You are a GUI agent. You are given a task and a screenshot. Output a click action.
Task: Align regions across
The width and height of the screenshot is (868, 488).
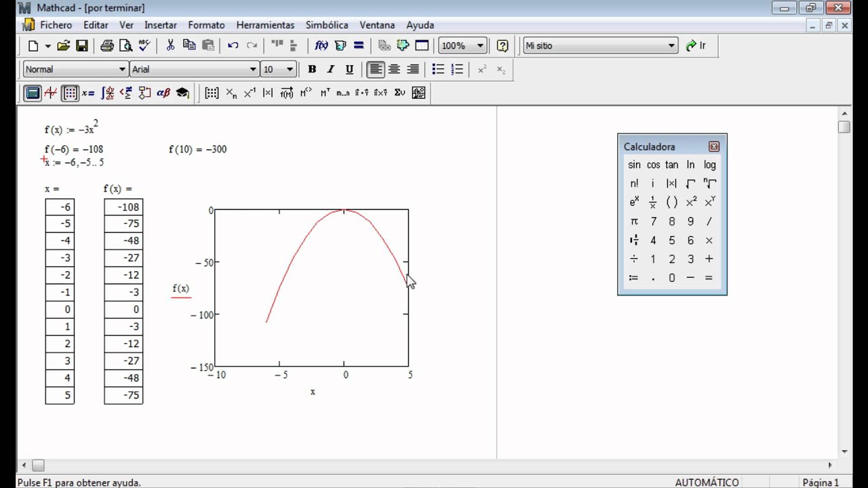point(277,46)
